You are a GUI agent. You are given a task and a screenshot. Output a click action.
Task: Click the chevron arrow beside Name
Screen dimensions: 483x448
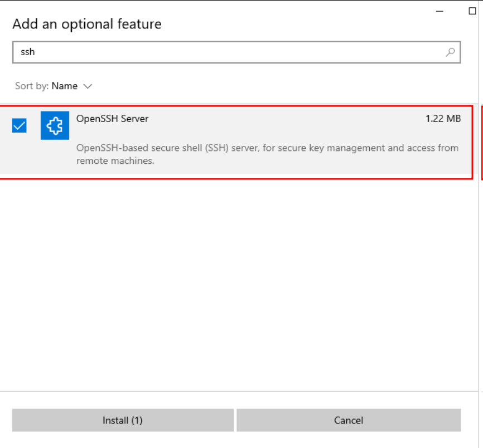(88, 86)
